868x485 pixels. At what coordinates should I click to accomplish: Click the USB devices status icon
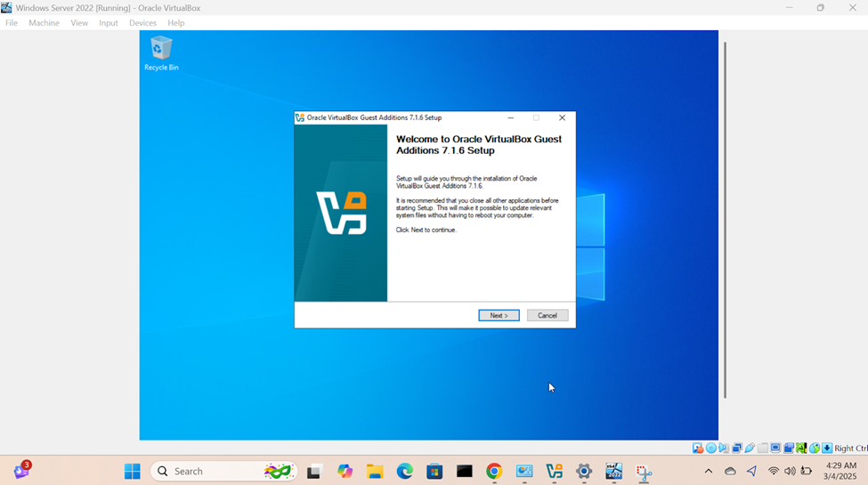(x=750, y=448)
